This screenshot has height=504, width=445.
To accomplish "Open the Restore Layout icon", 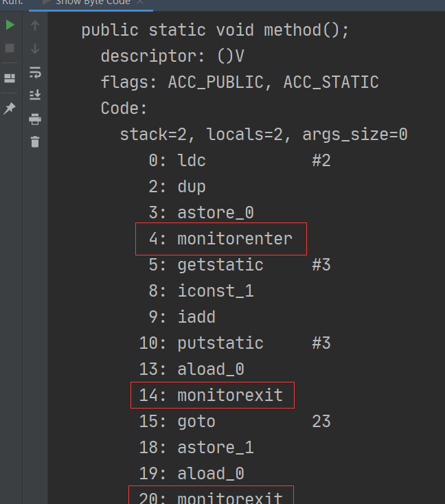I will (10, 78).
